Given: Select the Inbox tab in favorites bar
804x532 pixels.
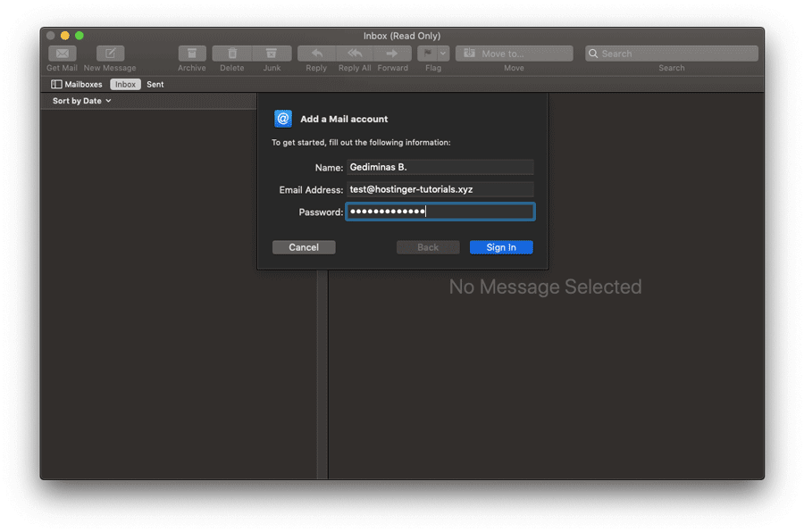Looking at the screenshot, I should pyautogui.click(x=125, y=85).
